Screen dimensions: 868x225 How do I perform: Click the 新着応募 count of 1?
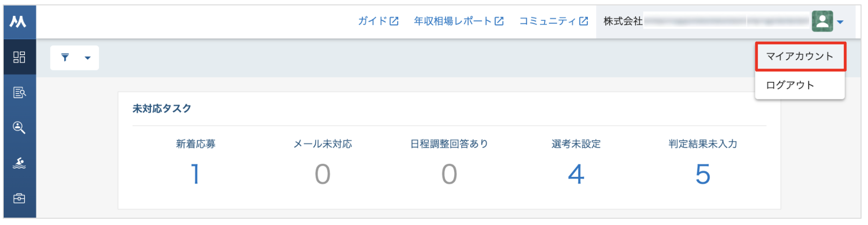click(x=195, y=175)
